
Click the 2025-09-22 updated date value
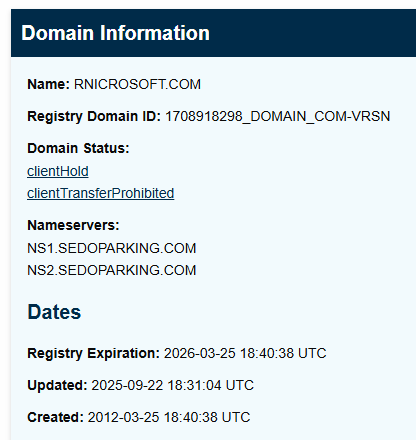(127, 385)
